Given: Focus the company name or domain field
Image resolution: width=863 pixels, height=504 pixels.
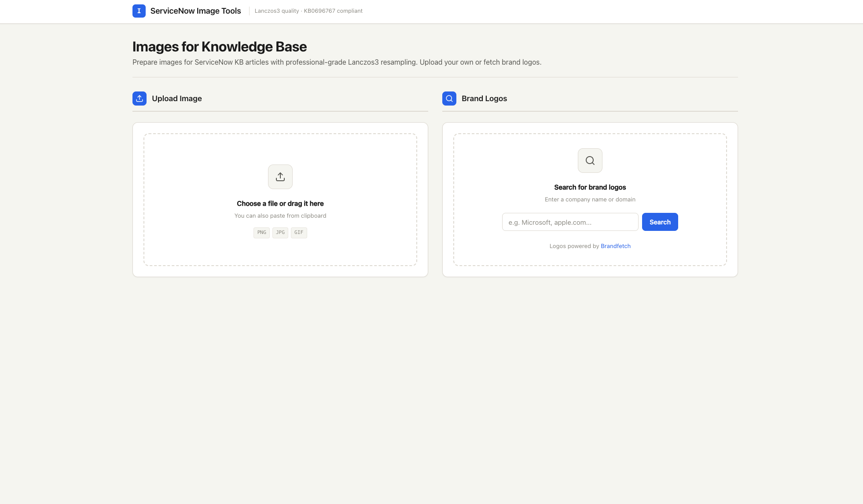Looking at the screenshot, I should coord(570,222).
